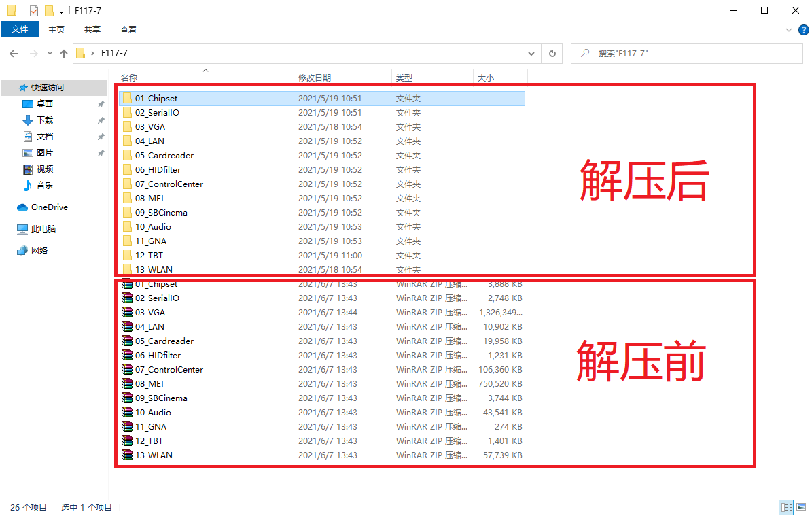This screenshot has height=516, width=812.
Task: Switch to large thumbnails view icon
Action: [x=801, y=507]
